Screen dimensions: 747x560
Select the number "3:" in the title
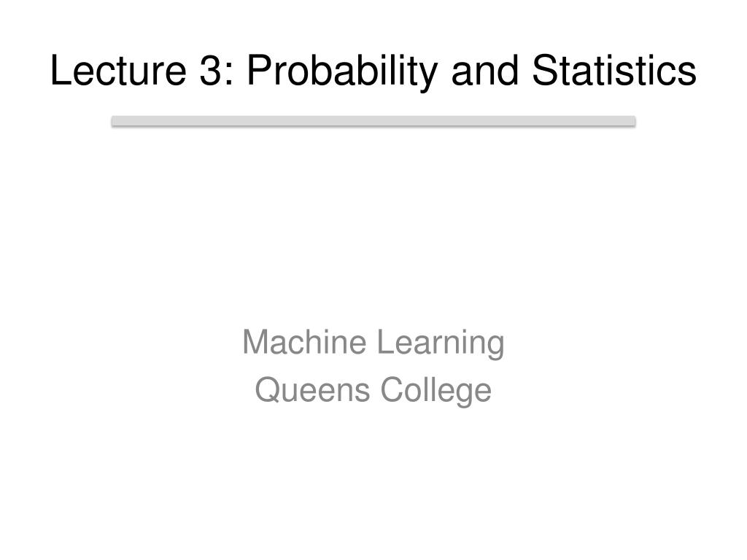coord(217,71)
